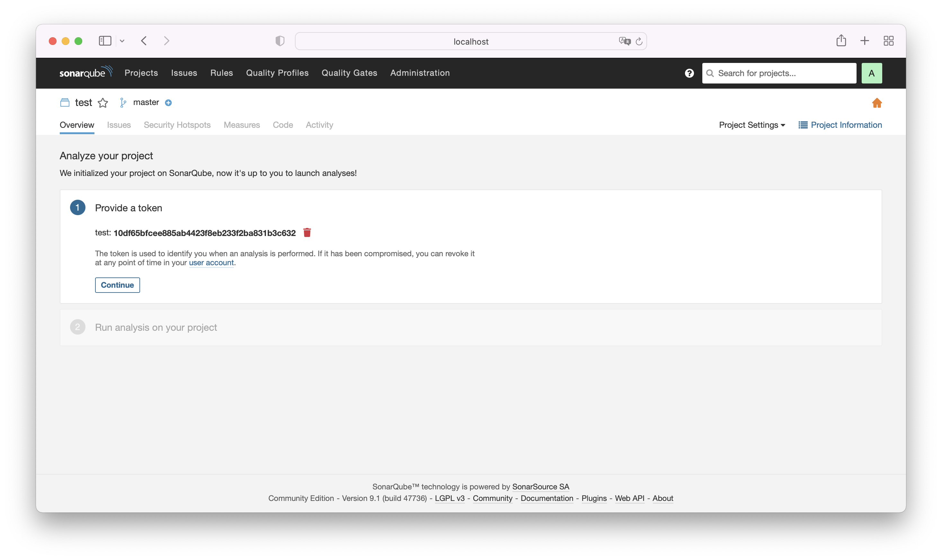Open Safari tab overview grid
This screenshot has height=560, width=942.
pos(888,41)
